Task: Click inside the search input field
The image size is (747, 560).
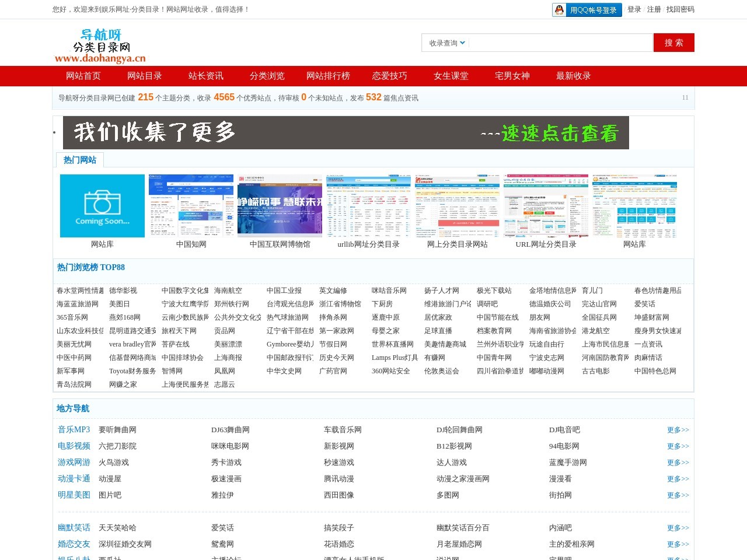Action: coord(560,43)
